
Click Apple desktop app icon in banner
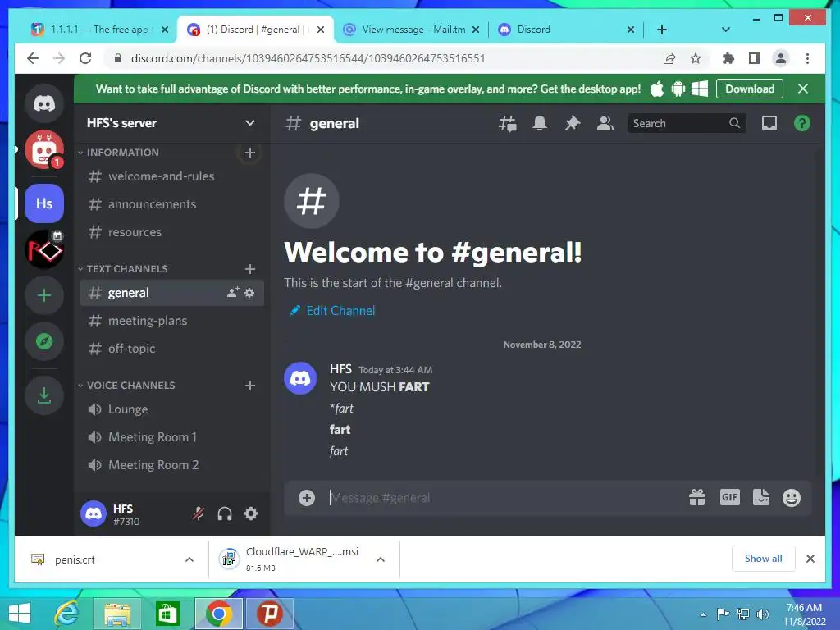point(657,89)
